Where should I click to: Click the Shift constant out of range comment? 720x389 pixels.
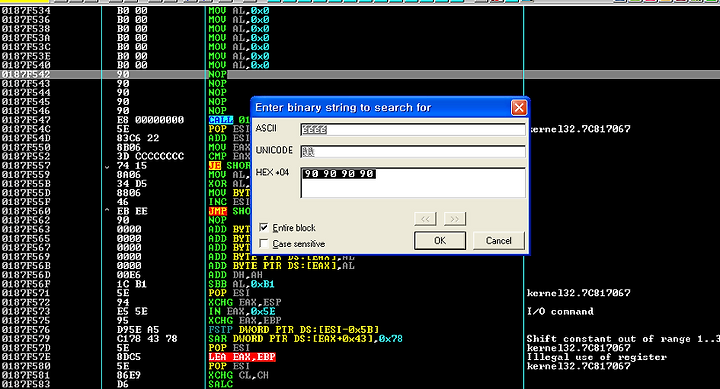623,338
